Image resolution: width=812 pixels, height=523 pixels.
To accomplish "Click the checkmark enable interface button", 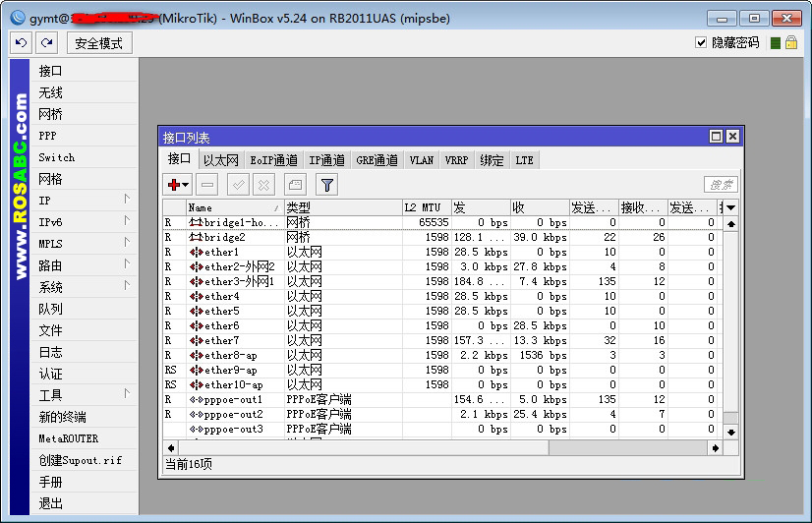I will pyautogui.click(x=238, y=184).
